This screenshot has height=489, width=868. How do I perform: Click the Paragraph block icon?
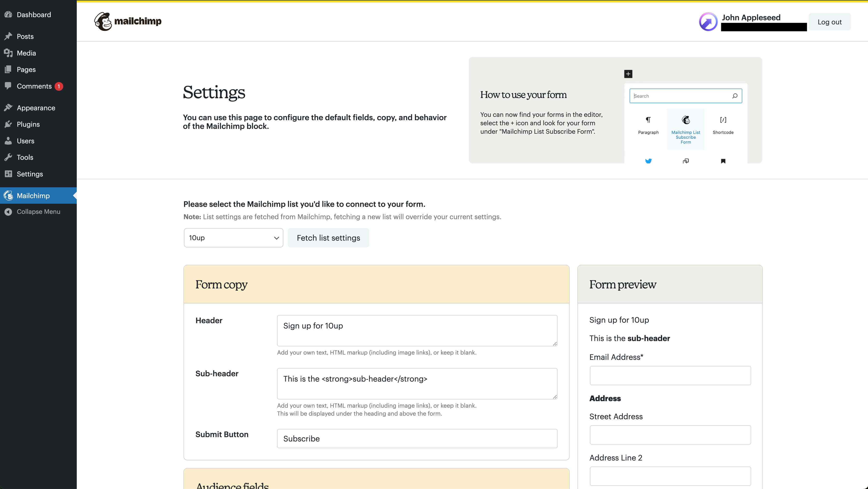pyautogui.click(x=648, y=120)
